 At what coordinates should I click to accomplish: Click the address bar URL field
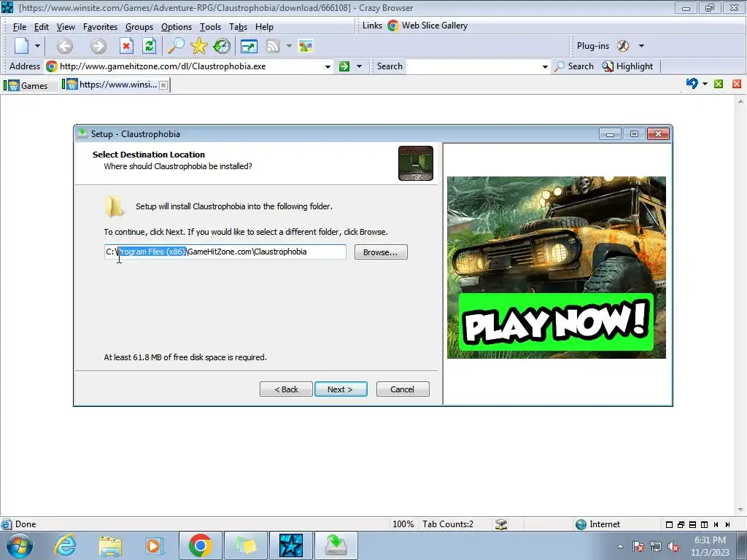coord(190,66)
